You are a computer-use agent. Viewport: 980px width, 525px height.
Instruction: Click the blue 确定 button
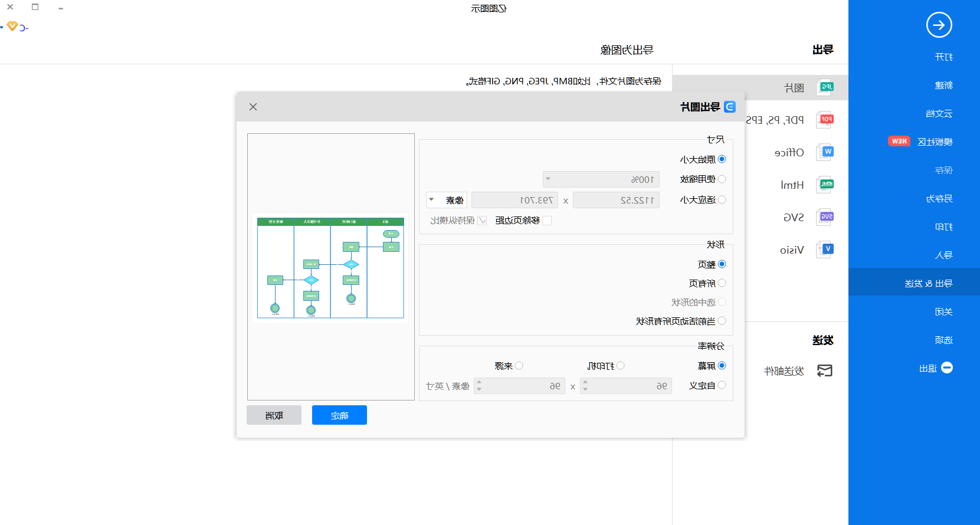pyautogui.click(x=339, y=415)
